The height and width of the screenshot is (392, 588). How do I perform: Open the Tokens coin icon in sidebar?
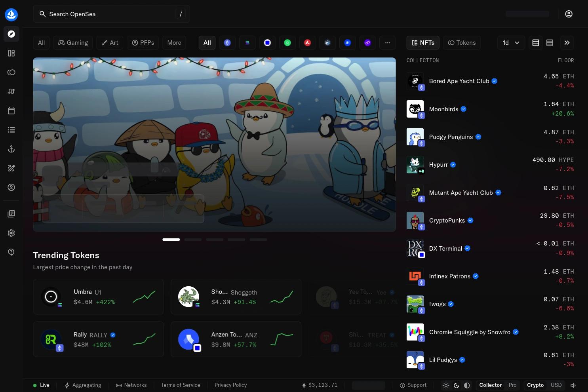pos(11,72)
